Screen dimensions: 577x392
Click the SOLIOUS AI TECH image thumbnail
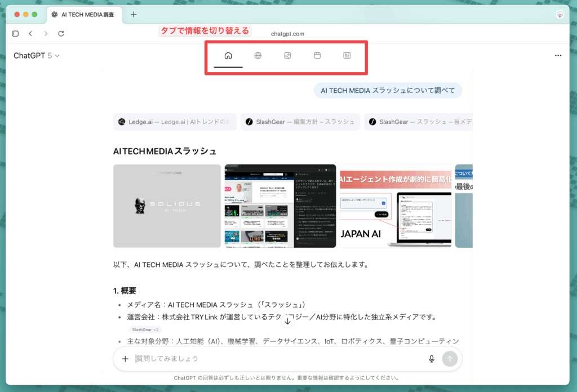(x=167, y=206)
